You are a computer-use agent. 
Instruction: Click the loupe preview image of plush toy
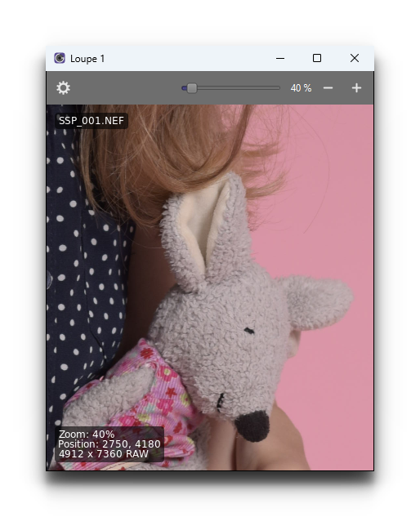(x=210, y=287)
